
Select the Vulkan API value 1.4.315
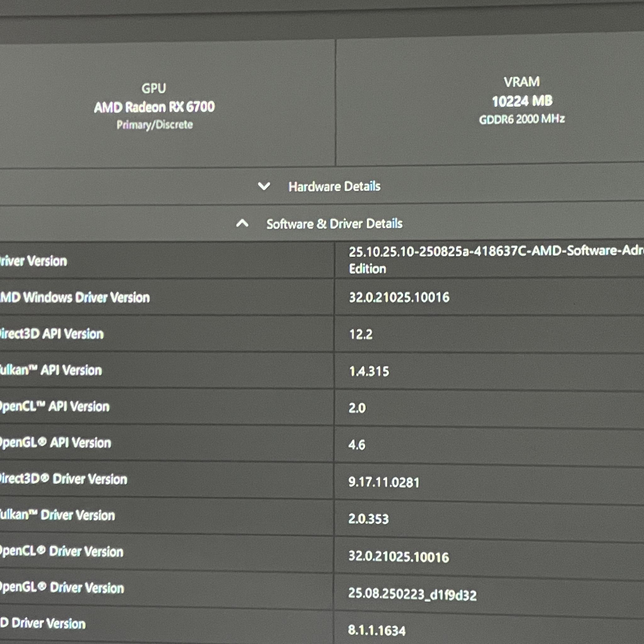pos(369,371)
